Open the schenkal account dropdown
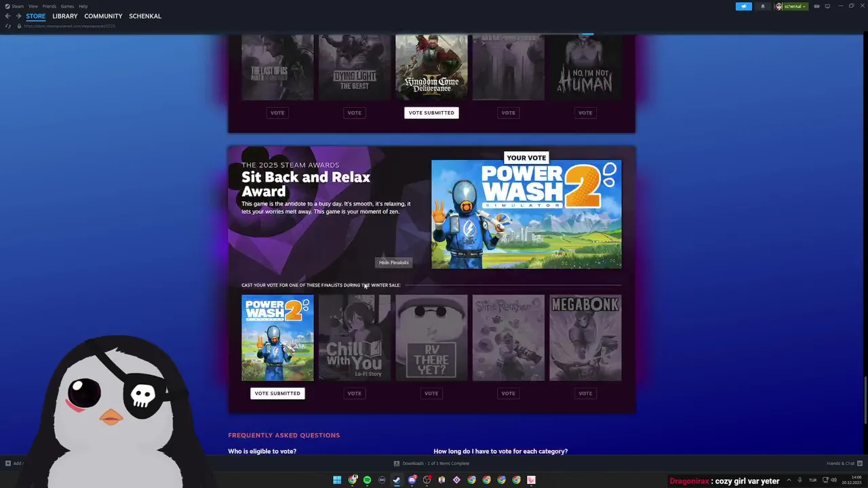This screenshot has height=488, width=868. [792, 6]
